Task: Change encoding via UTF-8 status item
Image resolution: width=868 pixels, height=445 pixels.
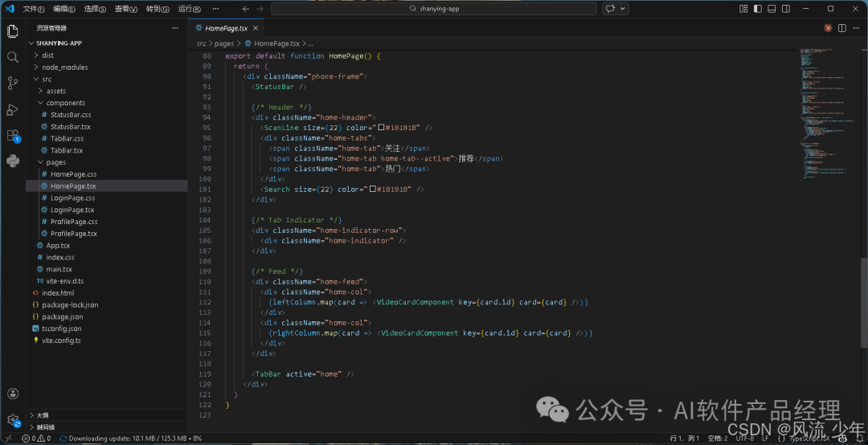Action: point(744,439)
